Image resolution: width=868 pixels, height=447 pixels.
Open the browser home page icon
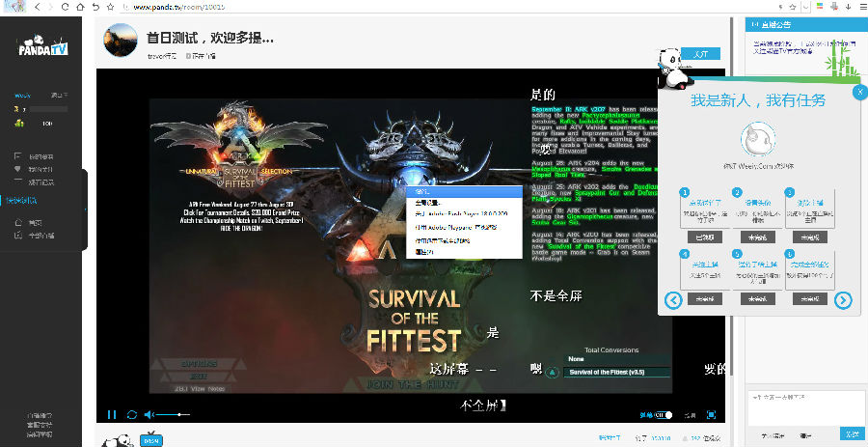[x=80, y=7]
